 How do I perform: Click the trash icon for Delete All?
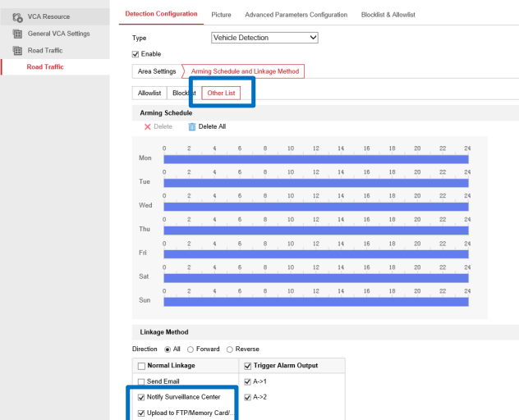[x=192, y=126]
